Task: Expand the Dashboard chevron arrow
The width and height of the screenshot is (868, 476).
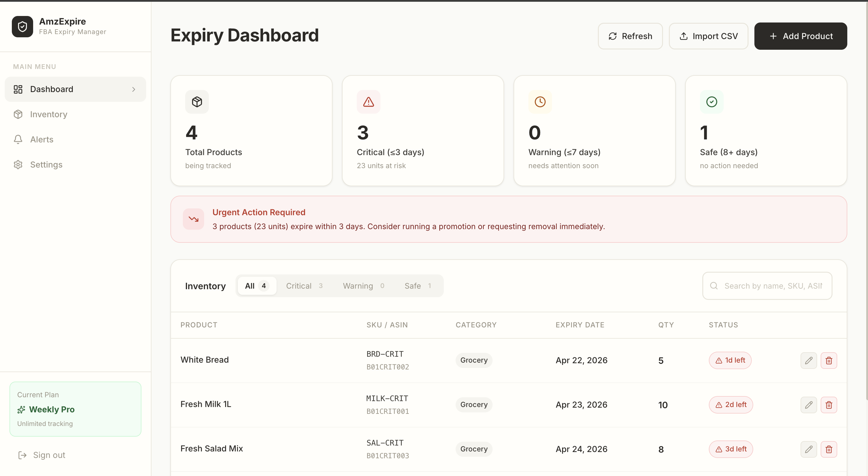Action: tap(134, 89)
